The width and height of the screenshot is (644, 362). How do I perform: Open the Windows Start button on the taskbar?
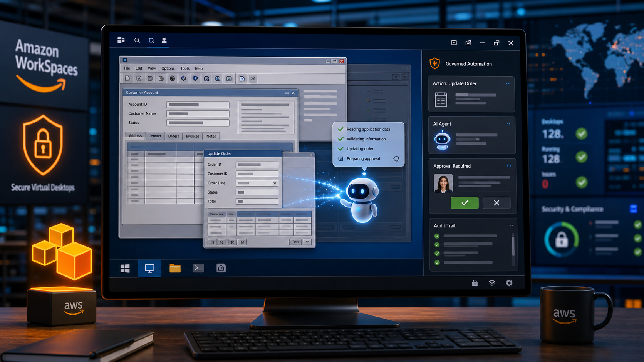[125, 268]
